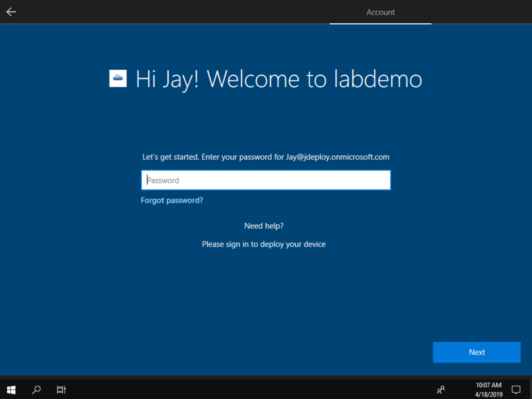Navigate back using the arrow button
This screenshot has height=399, width=532.
pyautogui.click(x=11, y=11)
